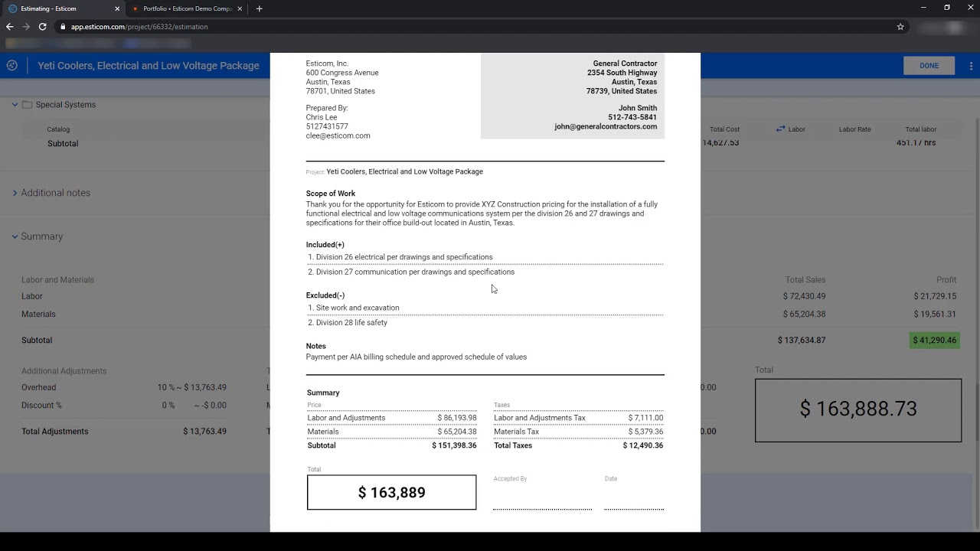Screen dimensions: 980x551
Task: Click the Catalog column header
Action: 58,129
